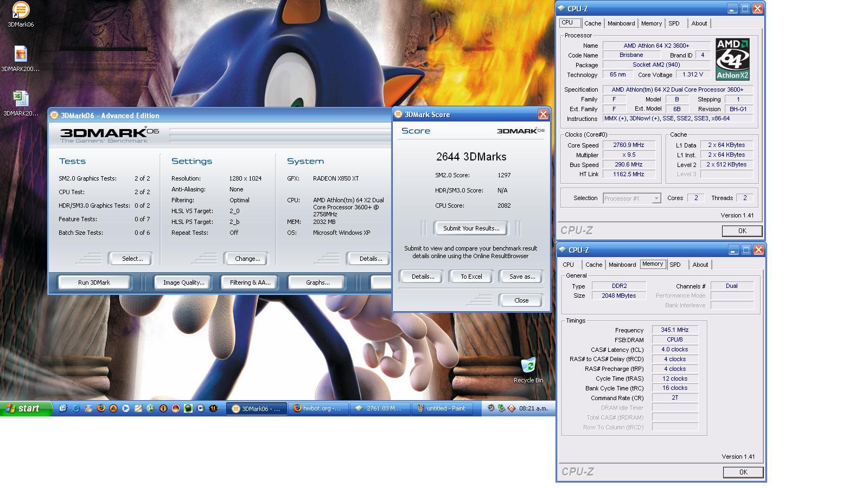This screenshot has height=488, width=868.
Task: Click Save as in the 3DMark Score window
Action: tap(522, 277)
